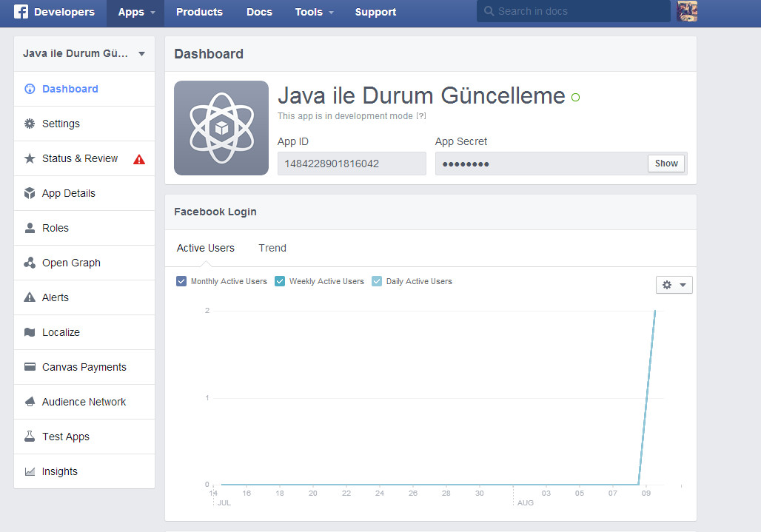This screenshot has height=532, width=761.
Task: Click the development mode [?] help link
Action: (x=420, y=116)
